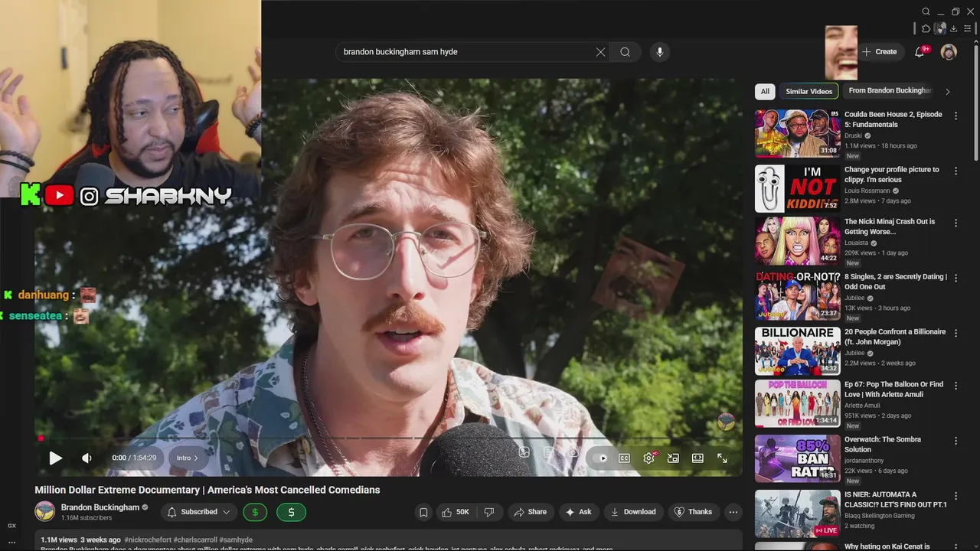Image resolution: width=980 pixels, height=551 pixels.
Task: Open account avatar menu
Action: point(949,52)
